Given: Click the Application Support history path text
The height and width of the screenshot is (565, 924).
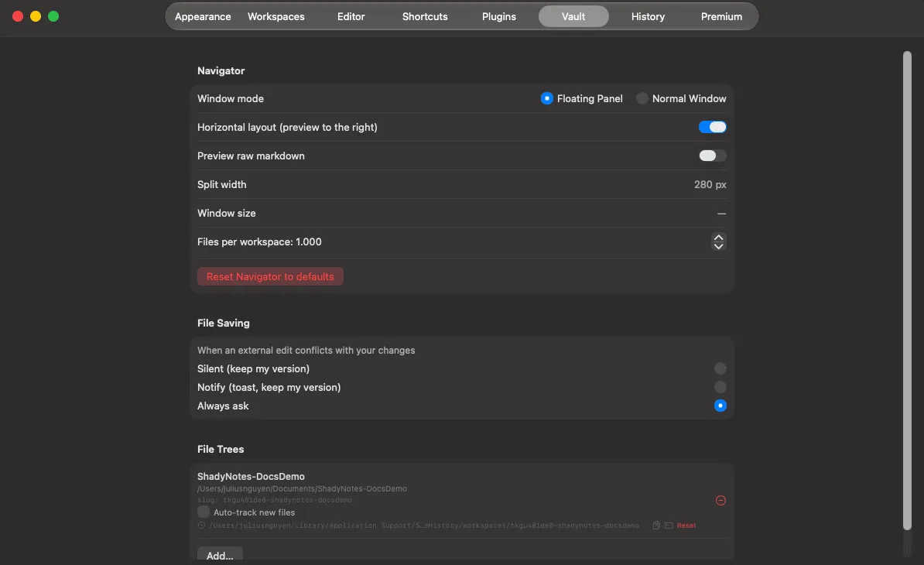Looking at the screenshot, I should [424, 525].
